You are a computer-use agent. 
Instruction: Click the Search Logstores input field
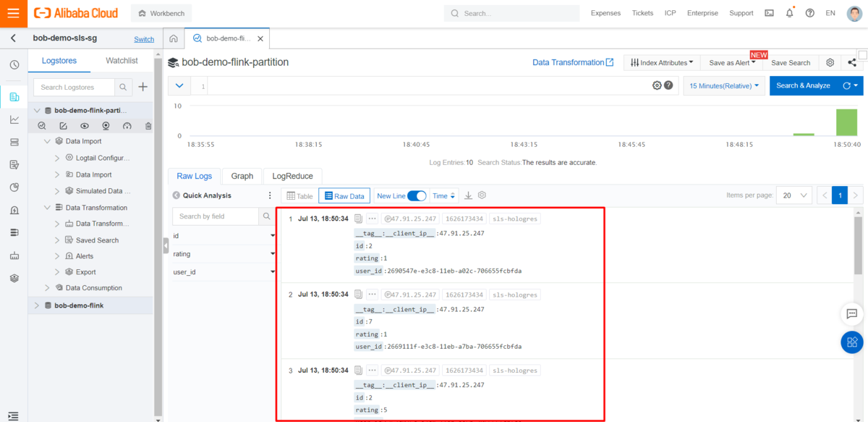click(74, 87)
